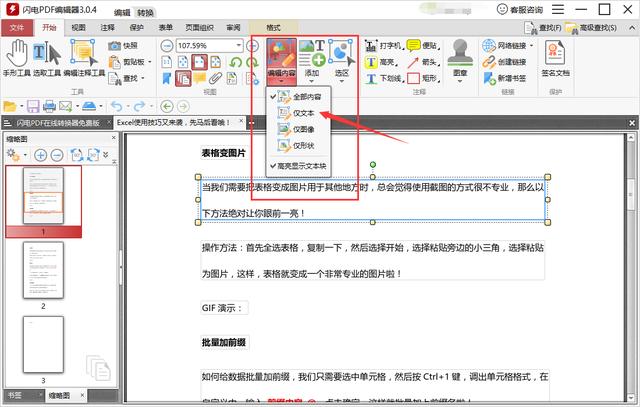Click 高级查找(S) advanced search
Image resolution: width=640 pixels, height=407 pixels.
point(591,28)
